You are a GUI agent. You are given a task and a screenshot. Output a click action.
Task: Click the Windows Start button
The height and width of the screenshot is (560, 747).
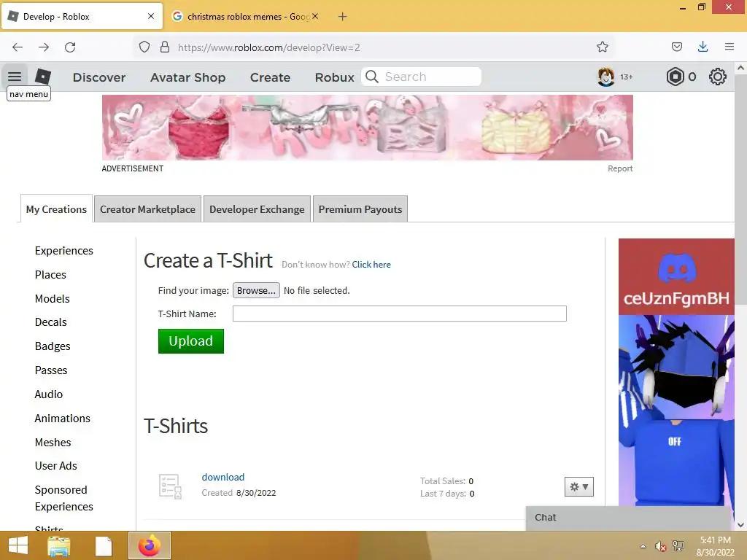pos(18,545)
